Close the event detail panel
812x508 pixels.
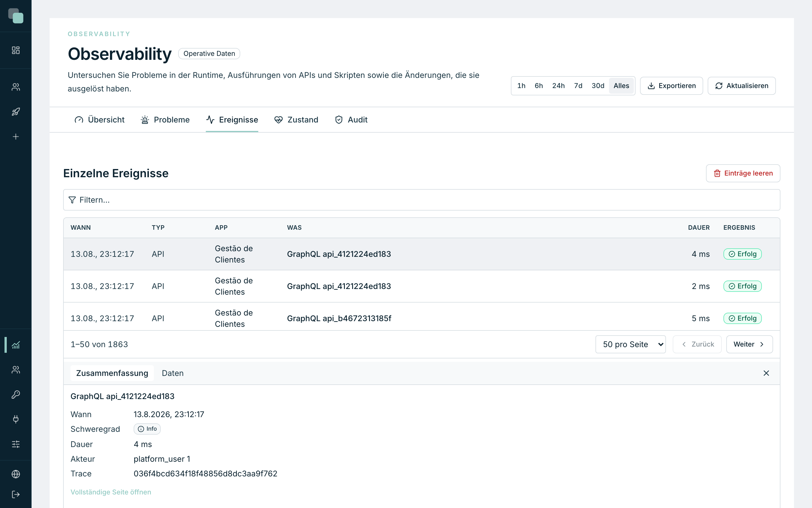[x=766, y=373]
